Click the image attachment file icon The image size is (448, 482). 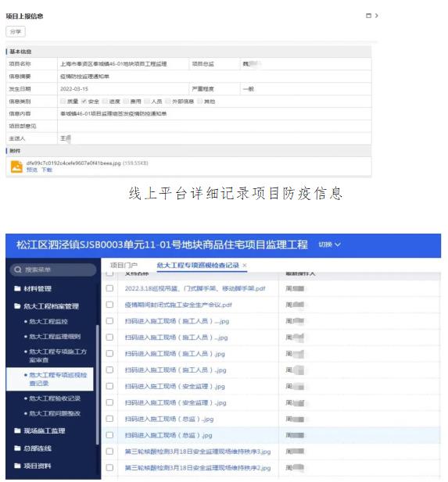[16, 166]
